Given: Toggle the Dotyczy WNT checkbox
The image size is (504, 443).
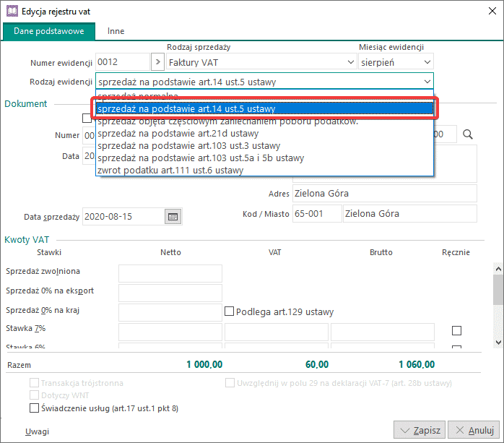Looking at the screenshot, I should pyautogui.click(x=34, y=395).
